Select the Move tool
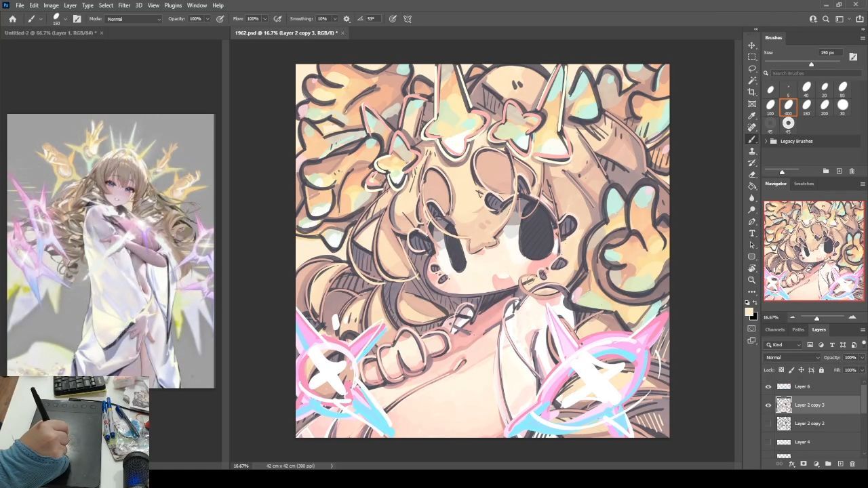This screenshot has height=488, width=868. pos(751,45)
